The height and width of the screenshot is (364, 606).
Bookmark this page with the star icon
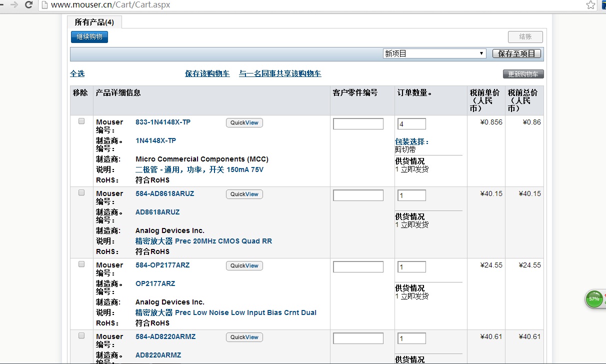[x=591, y=5]
